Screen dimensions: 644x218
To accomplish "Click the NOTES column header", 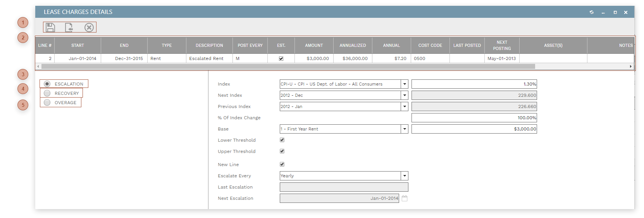I will tap(611, 45).
